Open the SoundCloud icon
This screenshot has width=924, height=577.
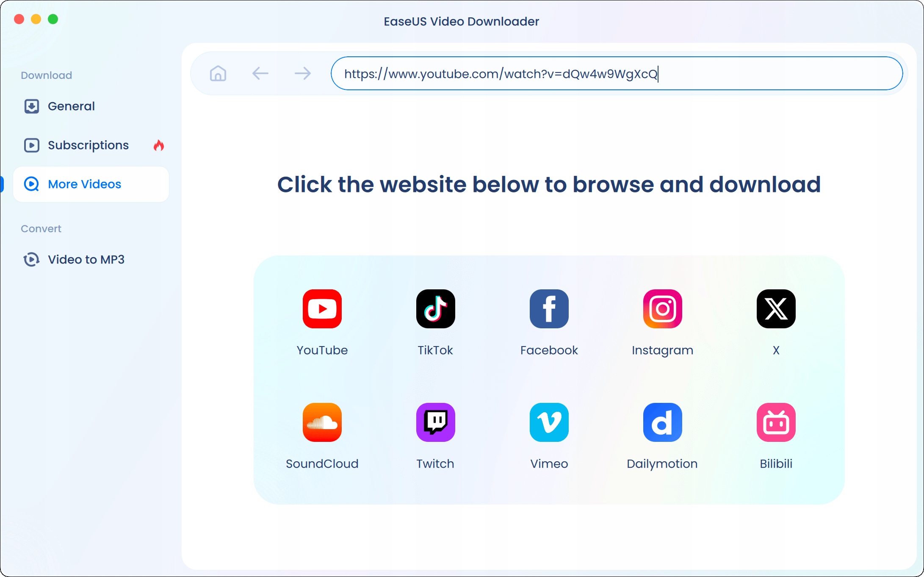[322, 422]
